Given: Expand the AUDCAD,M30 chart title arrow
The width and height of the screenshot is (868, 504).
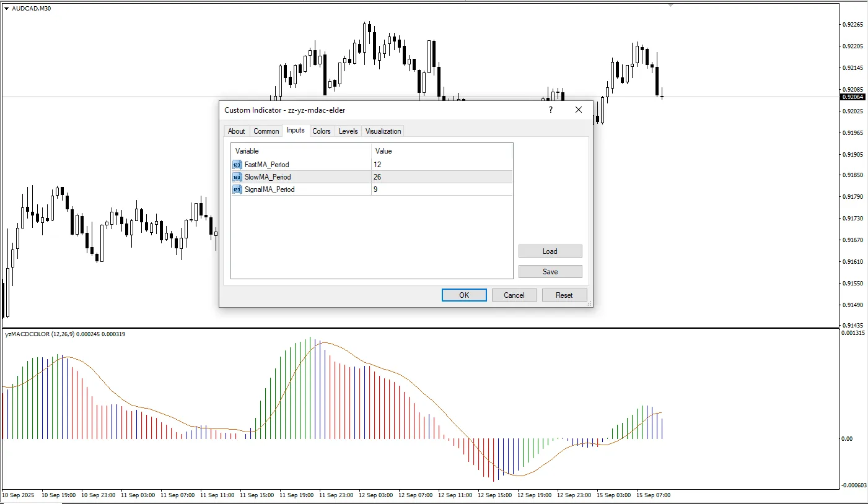Looking at the screenshot, I should coord(6,9).
